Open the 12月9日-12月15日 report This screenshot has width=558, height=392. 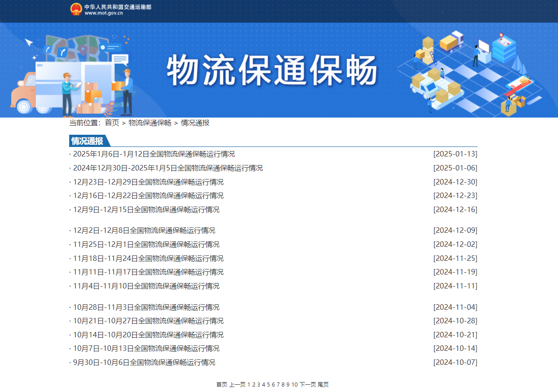tap(146, 210)
